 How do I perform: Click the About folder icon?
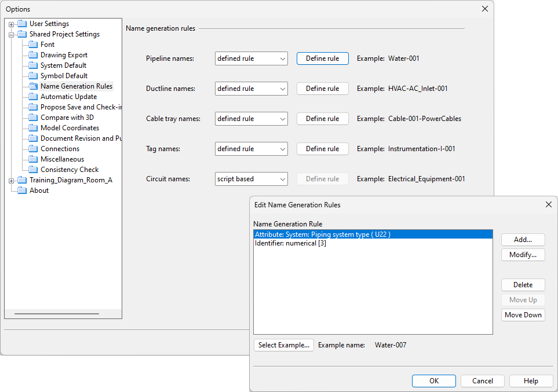point(22,190)
